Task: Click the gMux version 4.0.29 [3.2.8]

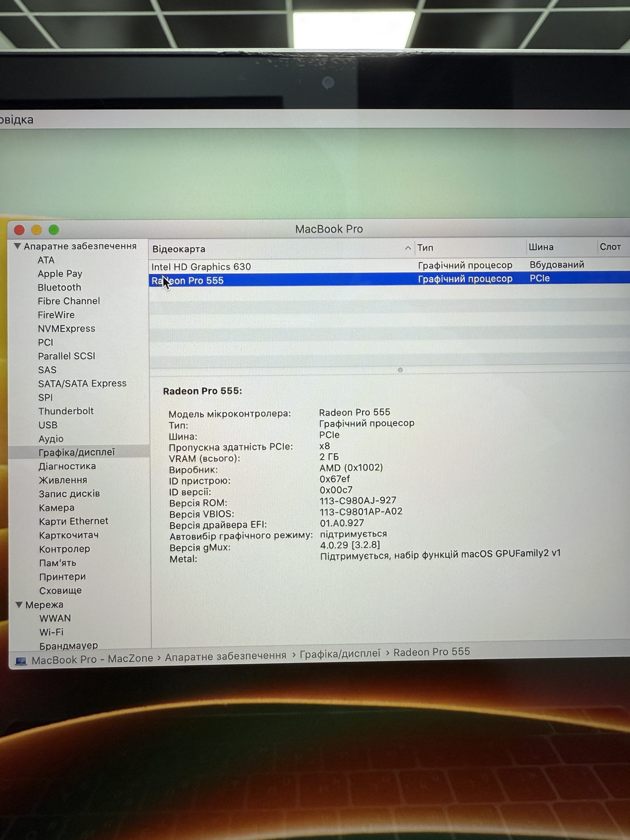Action: coord(350,545)
